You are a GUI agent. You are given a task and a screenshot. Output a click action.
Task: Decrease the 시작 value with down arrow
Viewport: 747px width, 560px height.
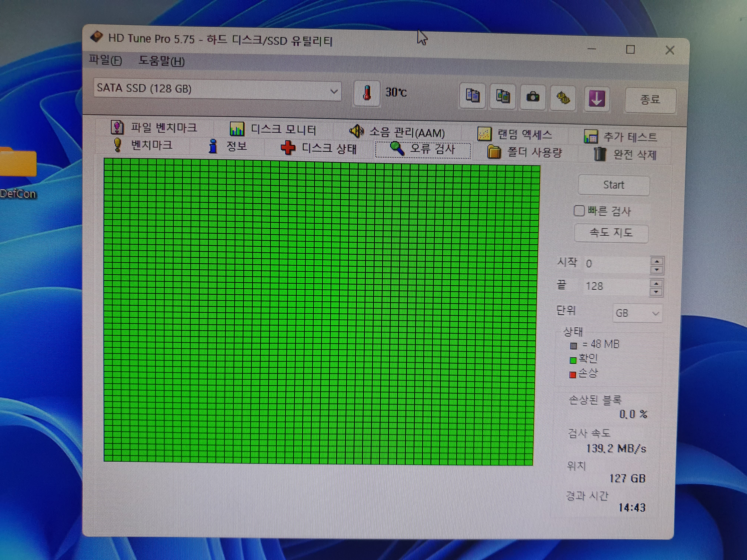[x=656, y=270]
